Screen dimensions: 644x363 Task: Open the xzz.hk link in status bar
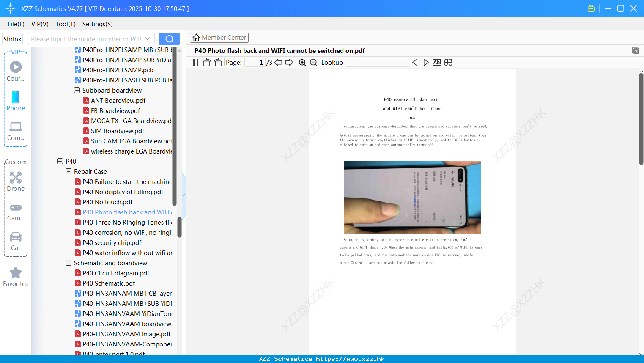point(350,359)
